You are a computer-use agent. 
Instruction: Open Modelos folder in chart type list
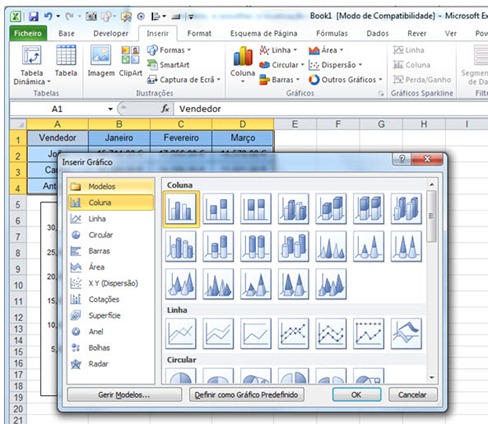[111, 186]
